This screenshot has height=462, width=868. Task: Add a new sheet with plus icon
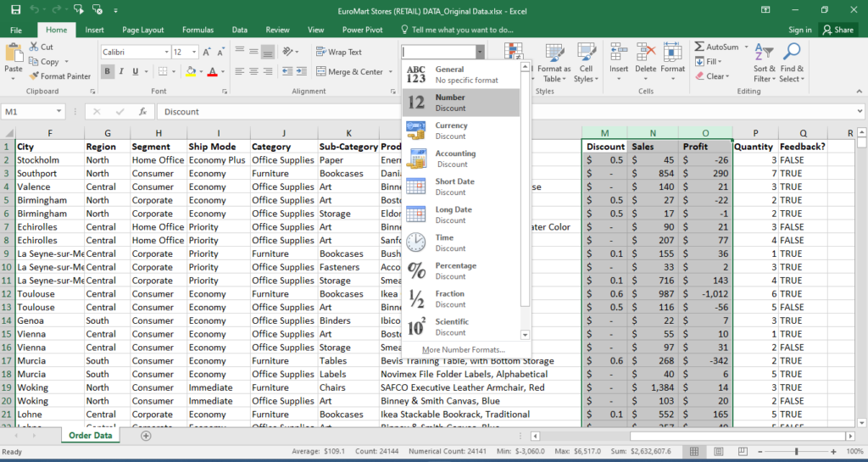point(146,436)
